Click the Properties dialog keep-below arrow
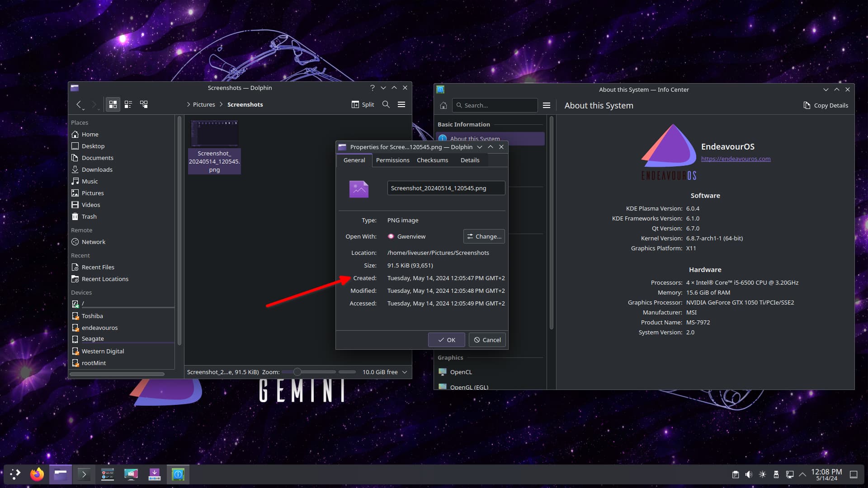 (x=480, y=147)
